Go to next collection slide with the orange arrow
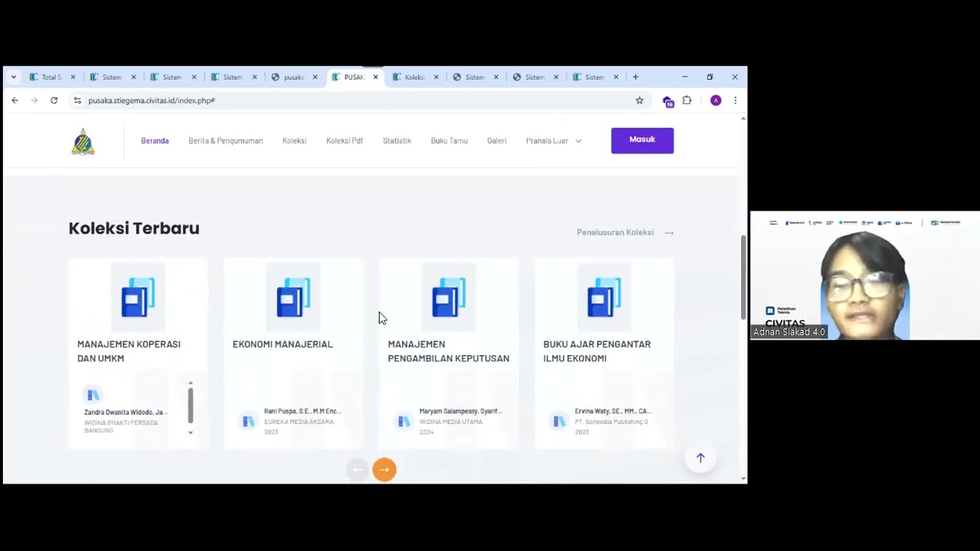Screen dimensions: 980x551 384,470
